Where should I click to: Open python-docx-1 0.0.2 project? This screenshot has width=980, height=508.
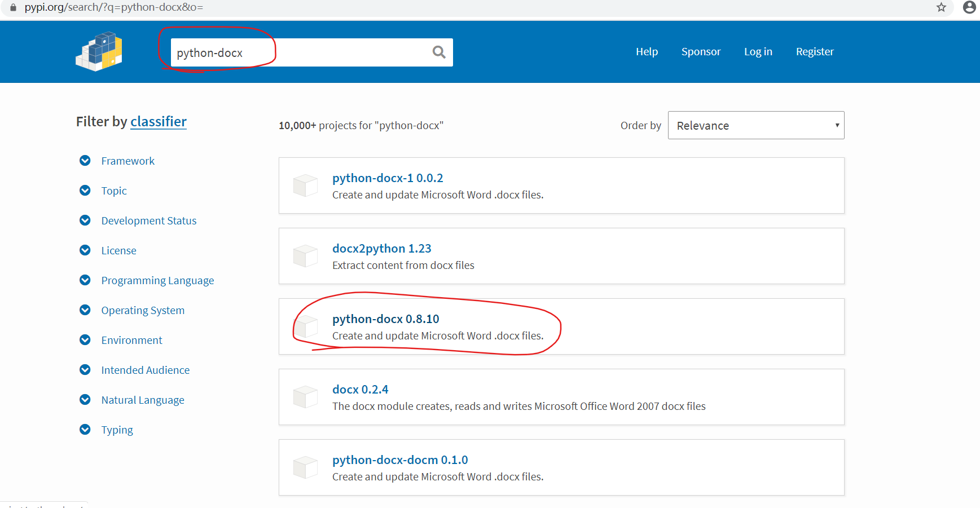(x=388, y=178)
